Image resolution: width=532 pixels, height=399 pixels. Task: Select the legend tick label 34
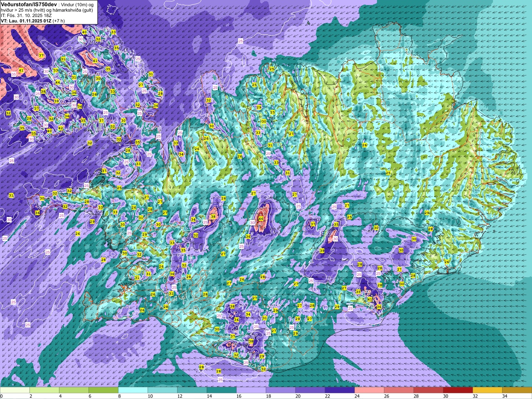(504, 396)
